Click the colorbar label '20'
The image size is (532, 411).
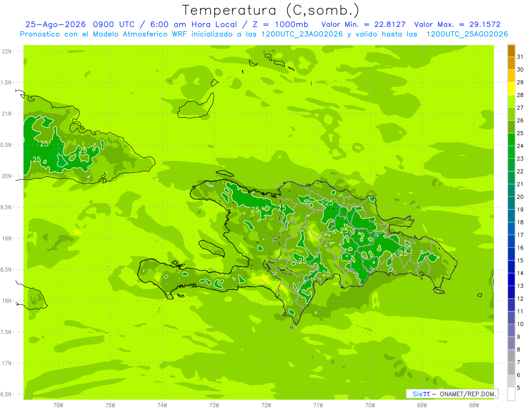(520, 197)
